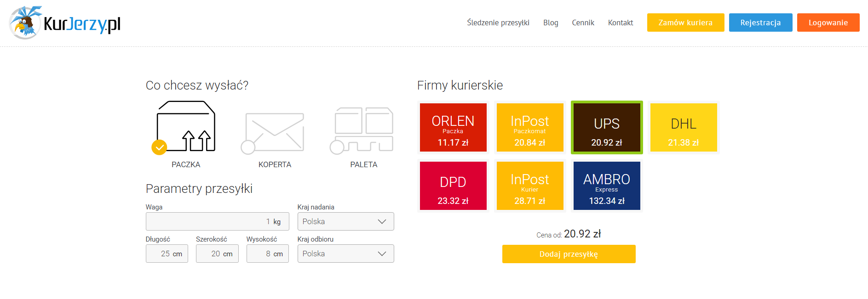This screenshot has height=299, width=868.
Task: Select the AMBRO Express courier tile
Action: 606,186
